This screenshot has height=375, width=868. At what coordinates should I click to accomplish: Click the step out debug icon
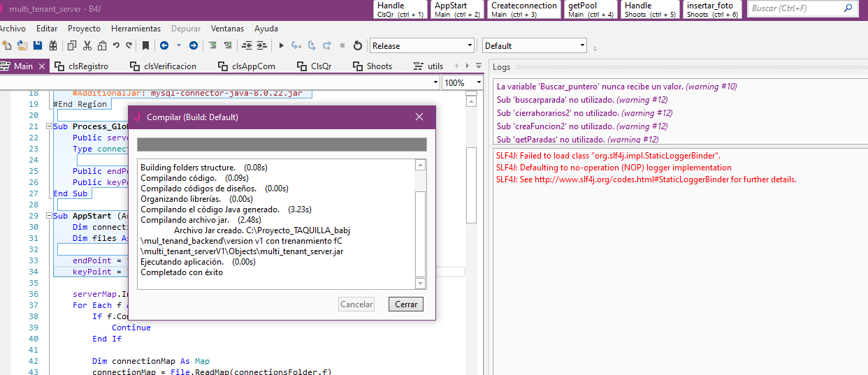pos(327,45)
